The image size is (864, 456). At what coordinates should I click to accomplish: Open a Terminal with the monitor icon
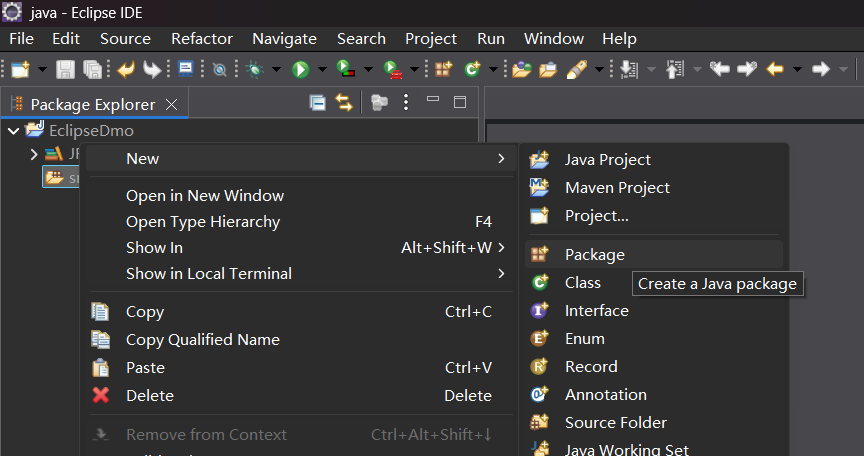pos(186,69)
